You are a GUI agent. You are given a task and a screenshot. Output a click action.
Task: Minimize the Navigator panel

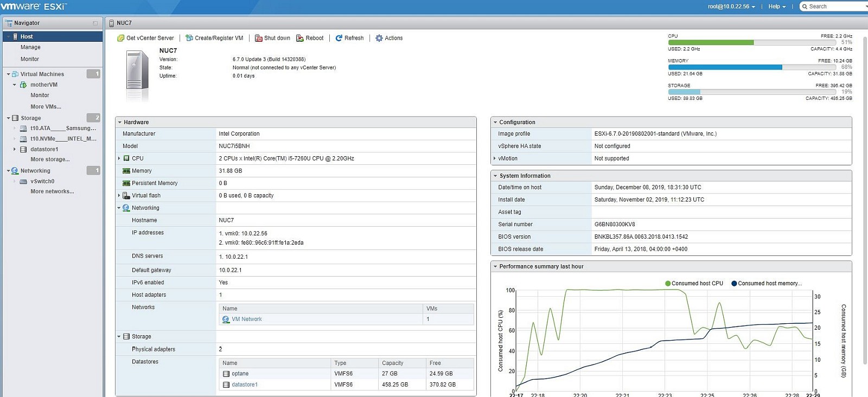(95, 23)
